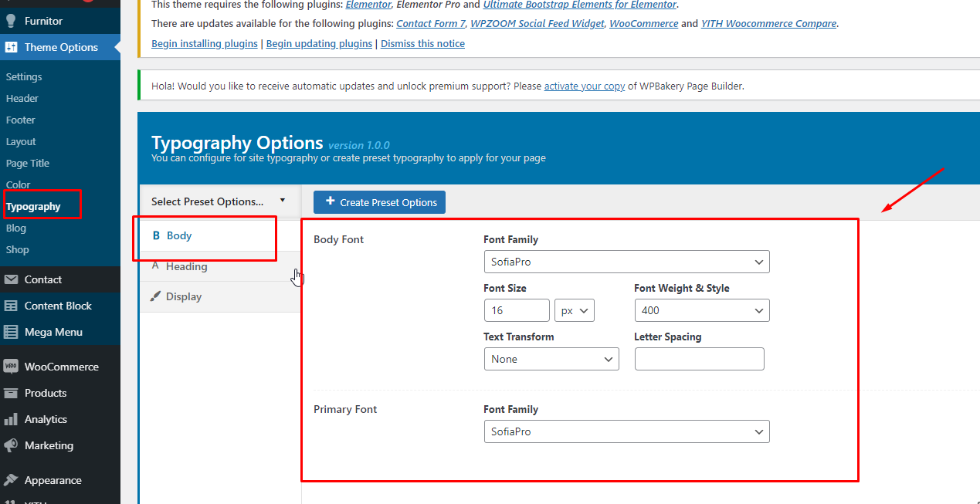Click the Products box icon
Screen dimensions: 980x504
(x=11, y=393)
